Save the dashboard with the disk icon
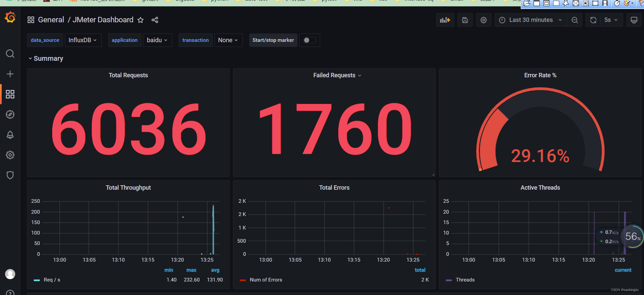This screenshot has width=644, height=295. pos(465,20)
